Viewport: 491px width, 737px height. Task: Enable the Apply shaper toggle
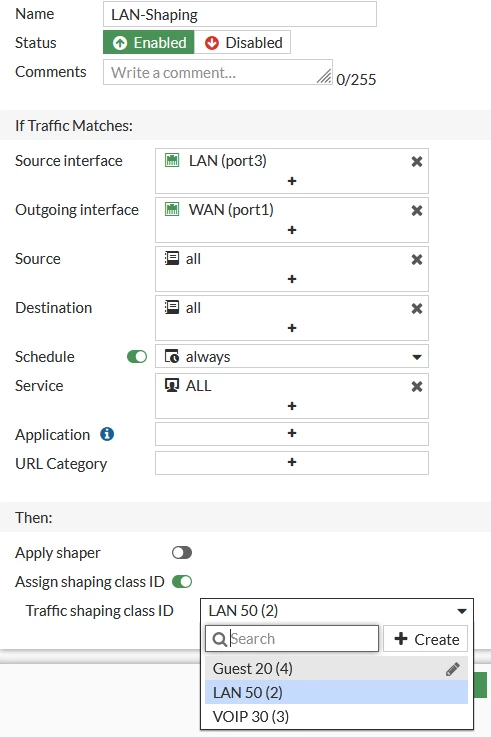182,553
